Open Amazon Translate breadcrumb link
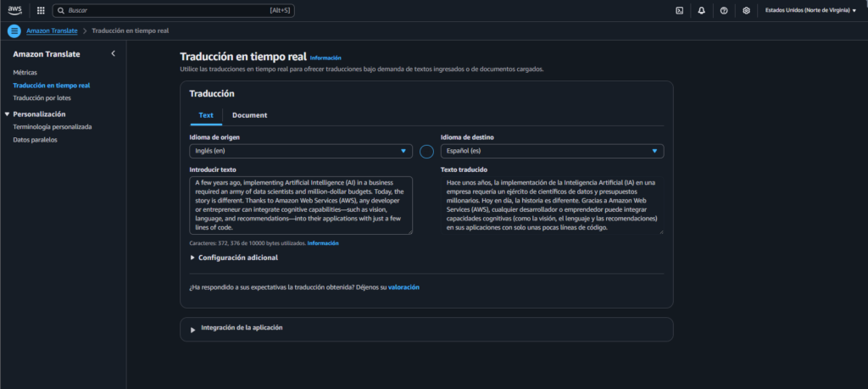868x389 pixels. 52,31
